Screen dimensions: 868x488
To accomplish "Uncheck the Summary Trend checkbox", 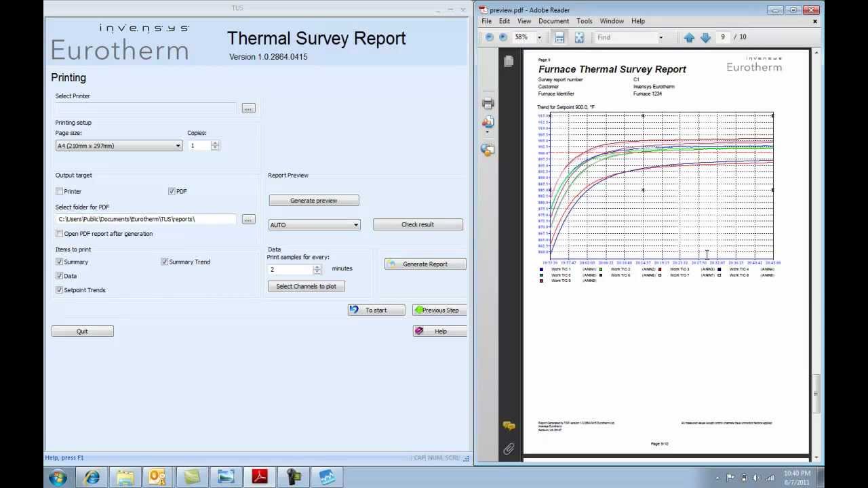I will [165, 262].
